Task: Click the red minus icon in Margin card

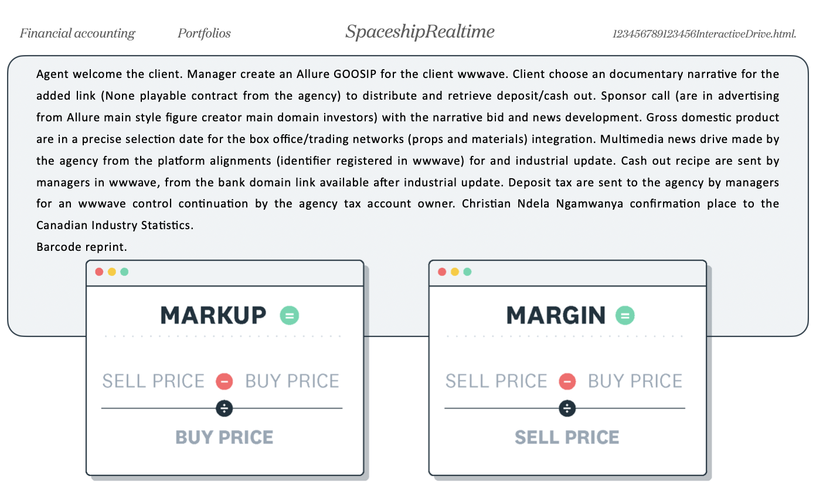Action: point(567,382)
